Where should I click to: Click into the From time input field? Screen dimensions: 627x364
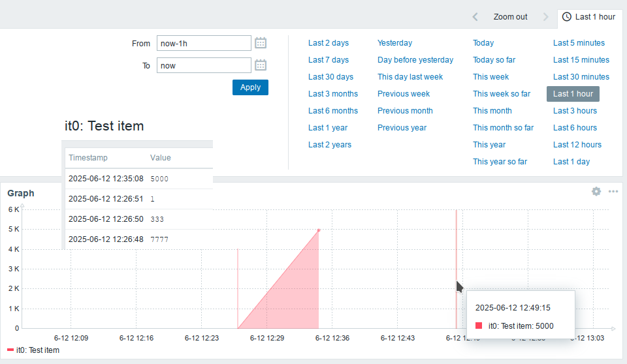coord(204,43)
